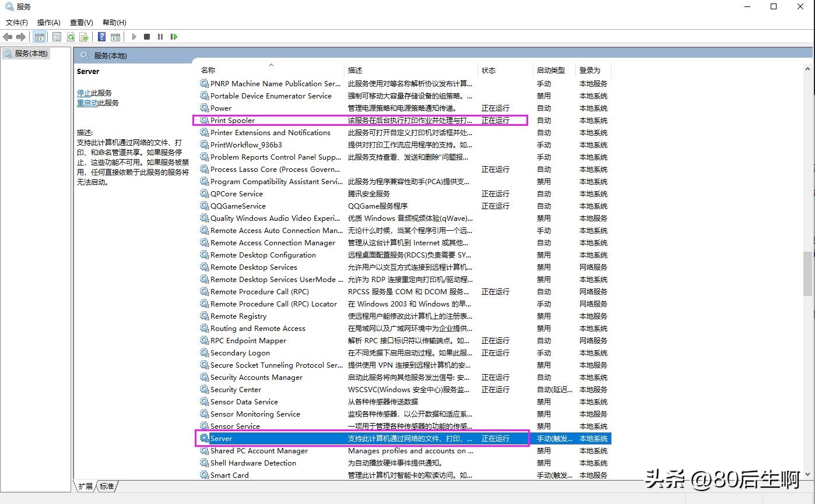The width and height of the screenshot is (815, 504).
Task: Click the forward navigation arrow
Action: 20,36
